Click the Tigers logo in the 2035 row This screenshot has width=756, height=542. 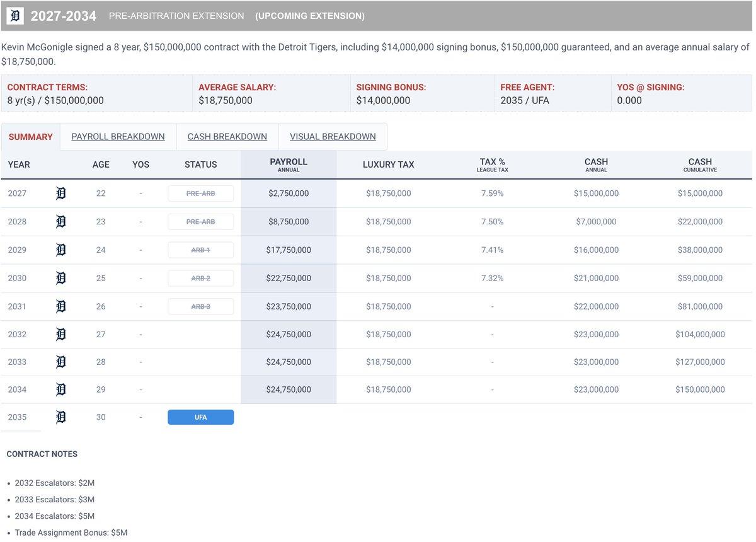coord(60,417)
